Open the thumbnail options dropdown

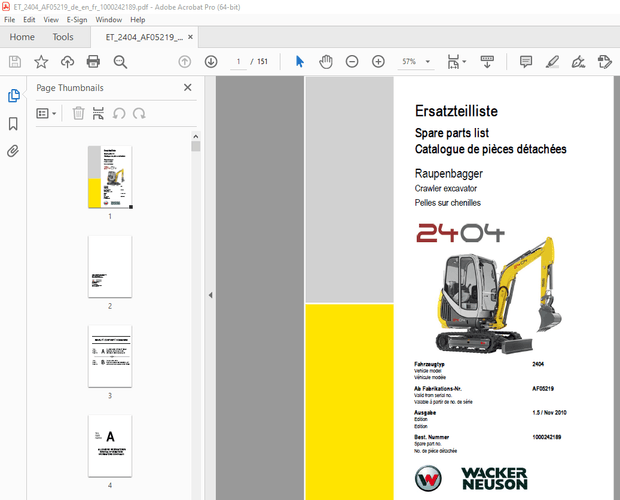[x=46, y=113]
